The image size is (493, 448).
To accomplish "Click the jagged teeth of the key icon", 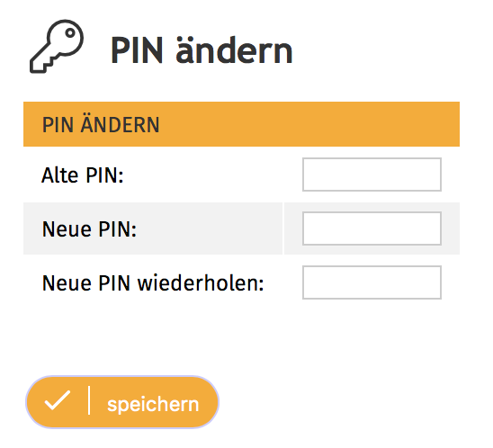I will (x=42, y=64).
